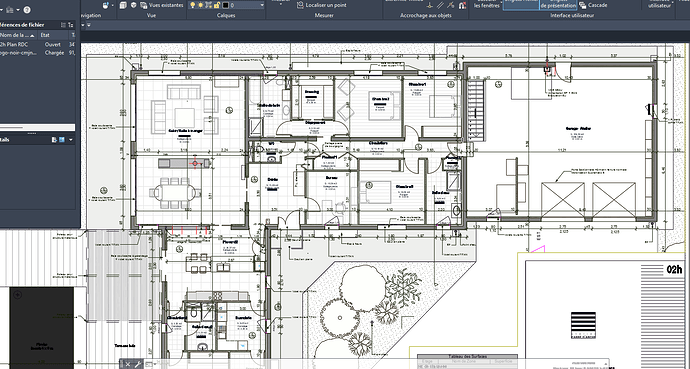Click the black layer color swatch
The height and width of the screenshot is (369, 690).
tap(226, 5)
